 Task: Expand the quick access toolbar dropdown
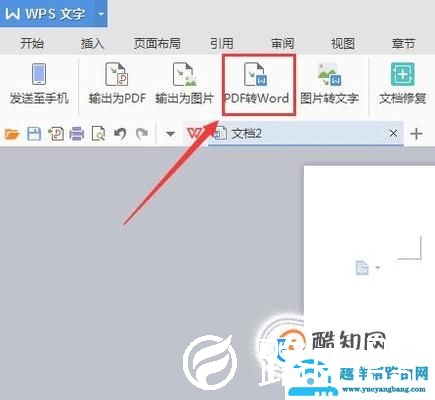(x=170, y=134)
